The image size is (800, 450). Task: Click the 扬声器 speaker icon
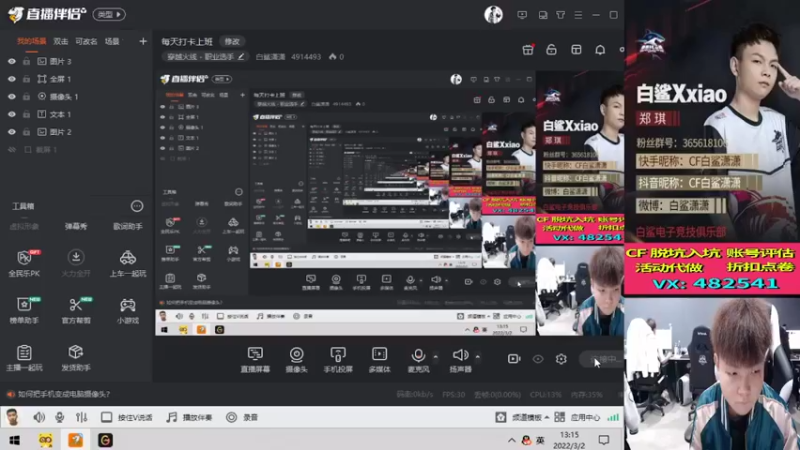pyautogui.click(x=460, y=355)
